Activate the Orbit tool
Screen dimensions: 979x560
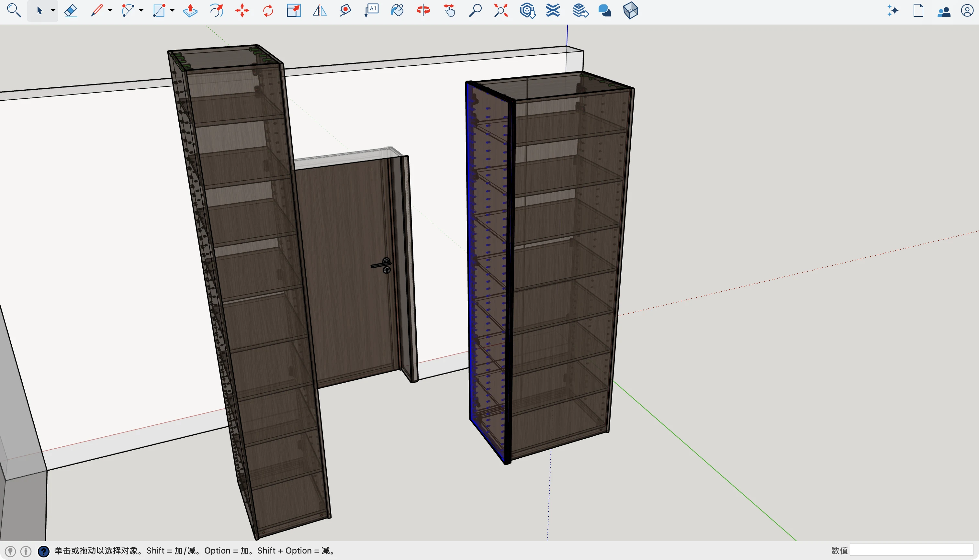(423, 10)
